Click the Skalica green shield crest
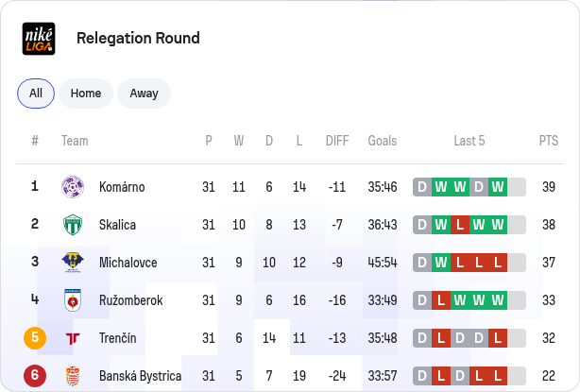580x392 pixels. point(73,225)
